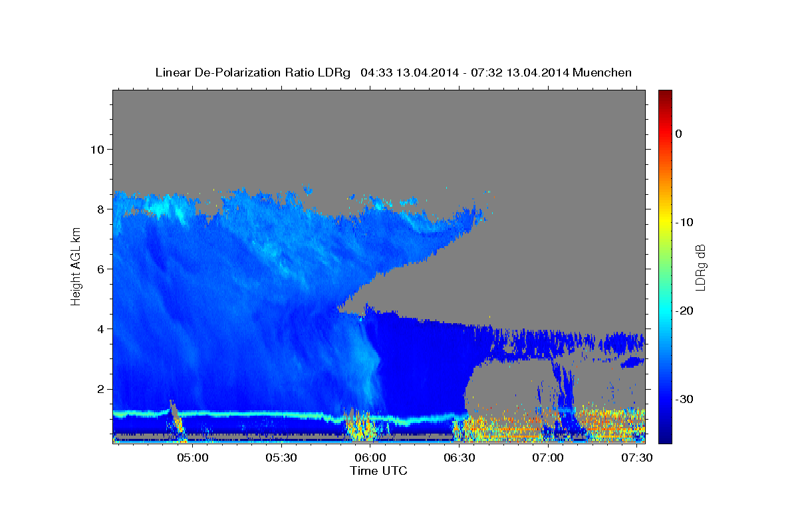798x532 pixels.
Task: Click the end time '07:32 13.04.2014' in the title
Action: click(519, 72)
